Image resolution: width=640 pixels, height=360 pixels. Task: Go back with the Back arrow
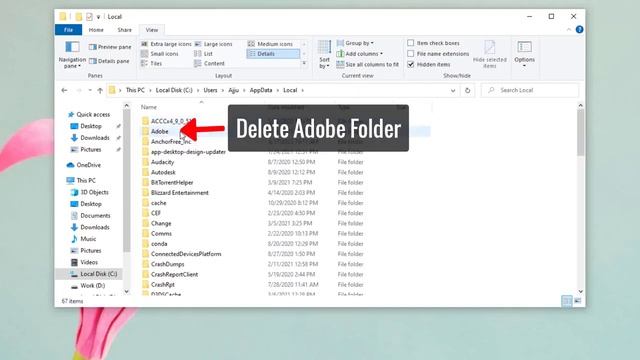click(x=64, y=90)
